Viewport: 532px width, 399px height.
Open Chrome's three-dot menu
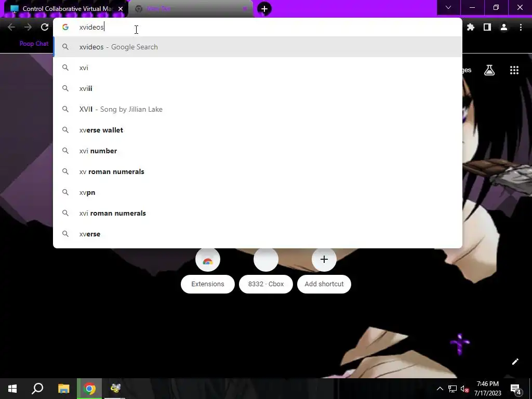tap(521, 27)
